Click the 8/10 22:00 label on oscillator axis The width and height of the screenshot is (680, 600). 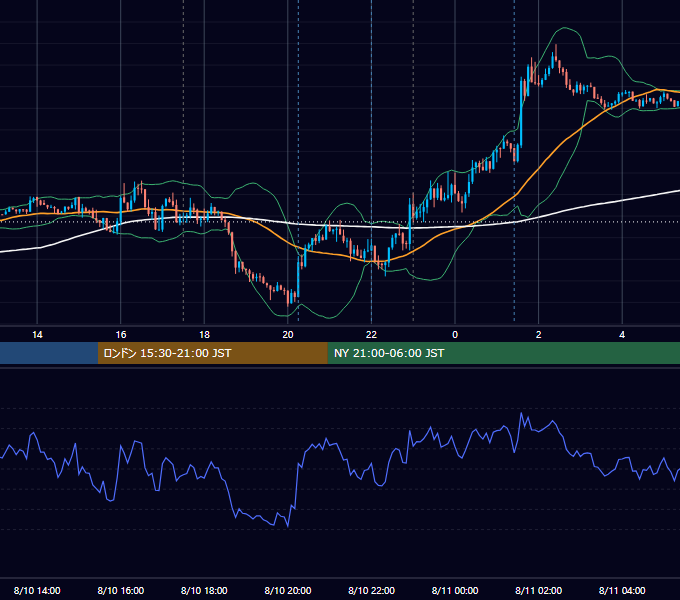[x=372, y=590]
